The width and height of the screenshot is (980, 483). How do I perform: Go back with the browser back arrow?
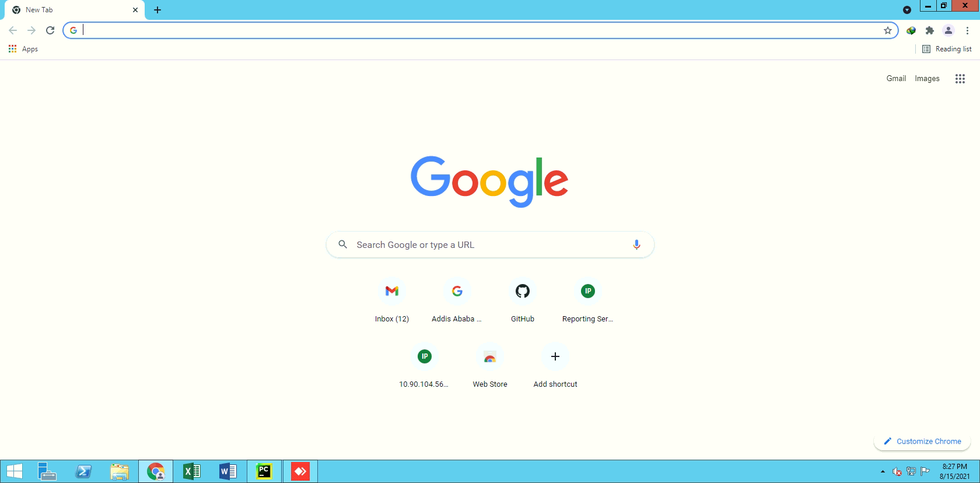[13, 30]
